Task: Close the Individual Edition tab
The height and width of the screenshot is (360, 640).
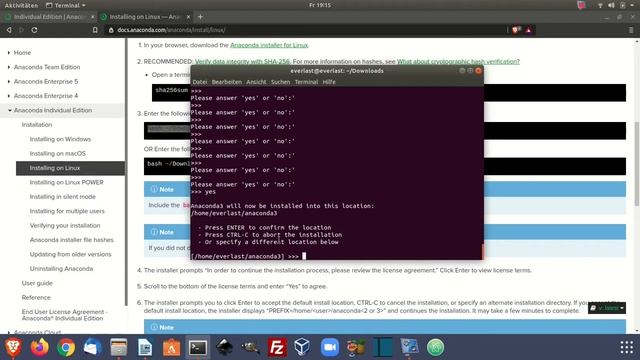Action: tap(93, 17)
